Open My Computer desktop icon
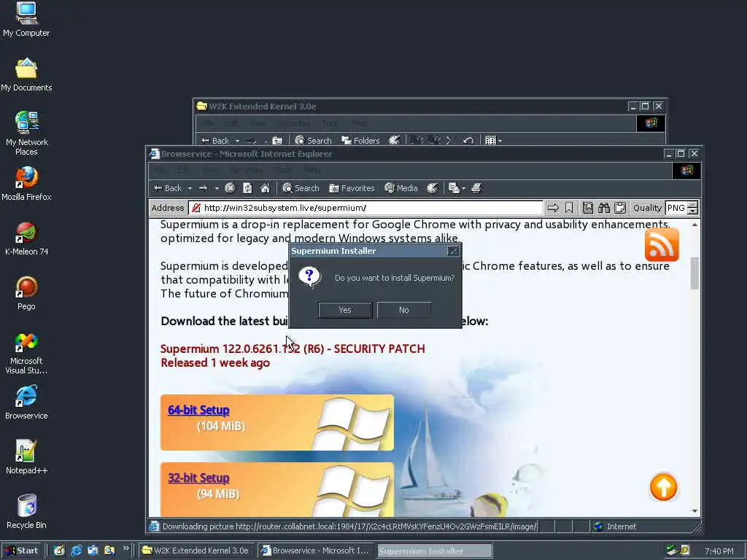Viewport: 747px width, 560px height. pos(27,20)
